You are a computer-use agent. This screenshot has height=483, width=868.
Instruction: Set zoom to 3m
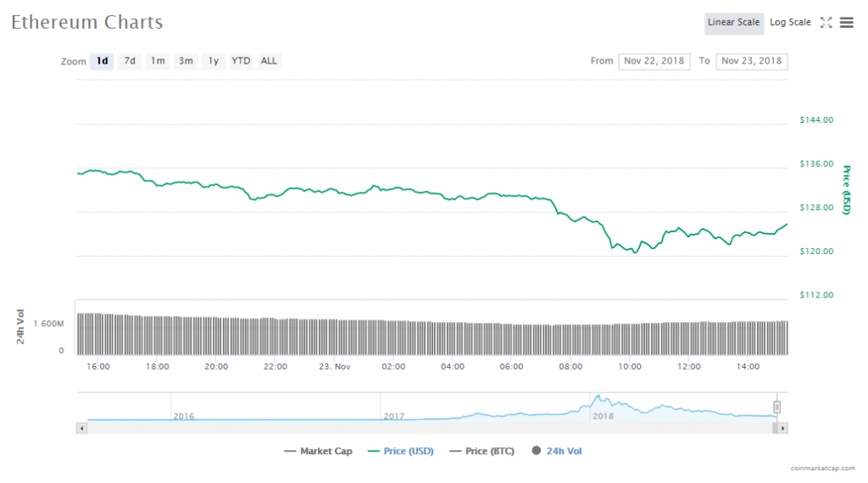coord(186,61)
